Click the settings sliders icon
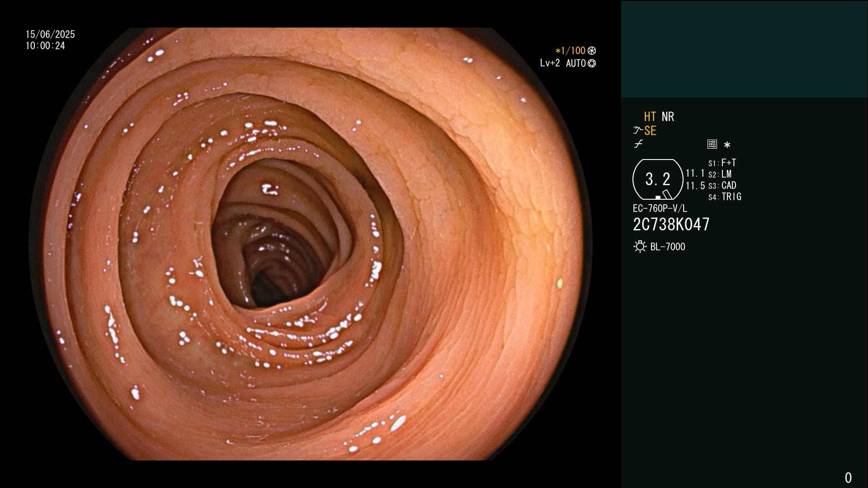This screenshot has height=488, width=868. point(712,144)
